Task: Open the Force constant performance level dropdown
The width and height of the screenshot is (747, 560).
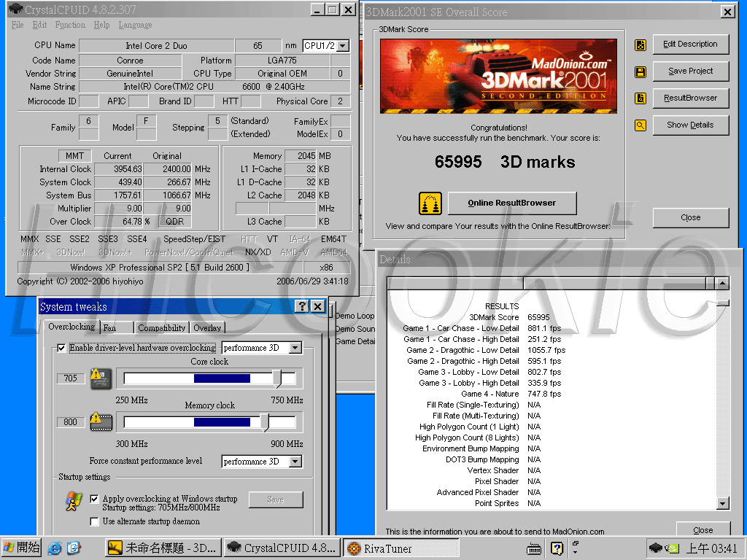Action: click(295, 462)
